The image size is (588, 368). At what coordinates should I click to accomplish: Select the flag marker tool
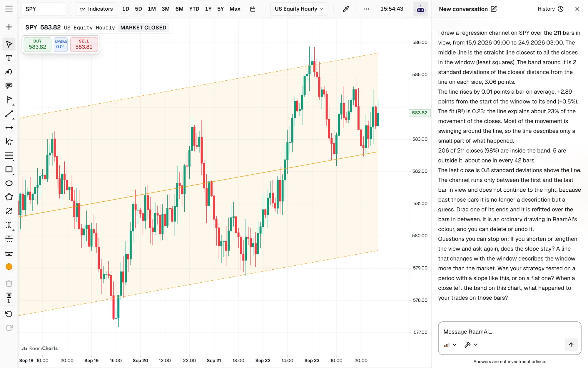9,100
